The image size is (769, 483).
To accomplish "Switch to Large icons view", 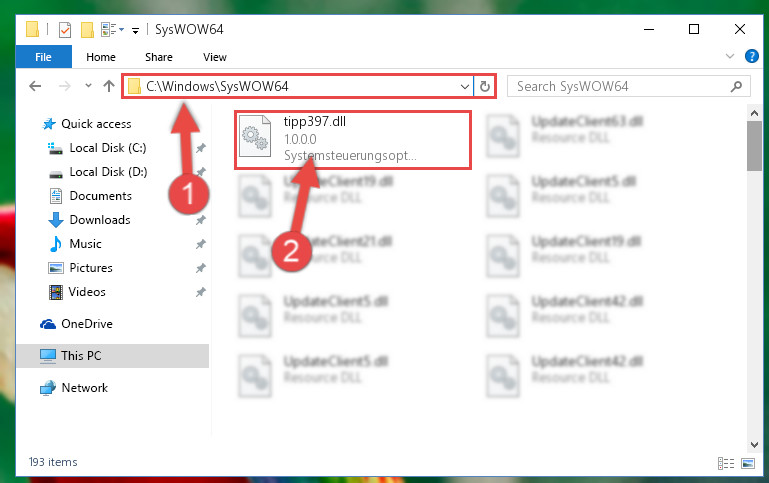I will [748, 463].
